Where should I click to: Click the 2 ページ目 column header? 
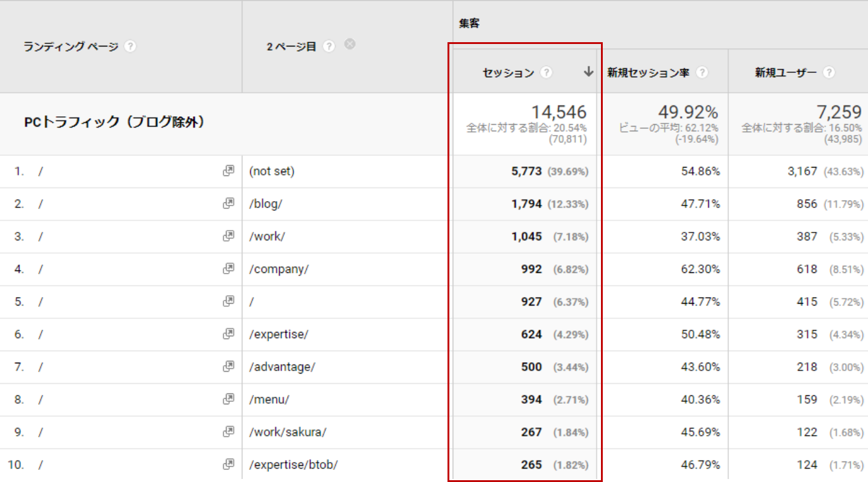(291, 46)
